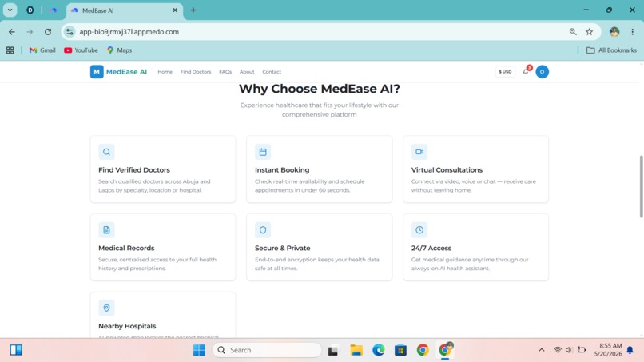Open the Chrome profile picture
644x362 pixels.
614,32
